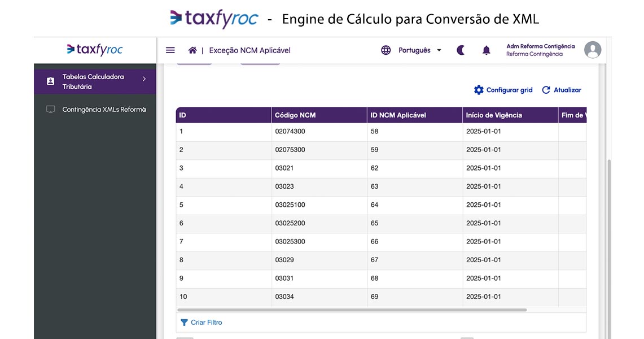The height and width of the screenshot is (339, 644).
Task: Click the Início de Vigência column header
Action: (494, 115)
